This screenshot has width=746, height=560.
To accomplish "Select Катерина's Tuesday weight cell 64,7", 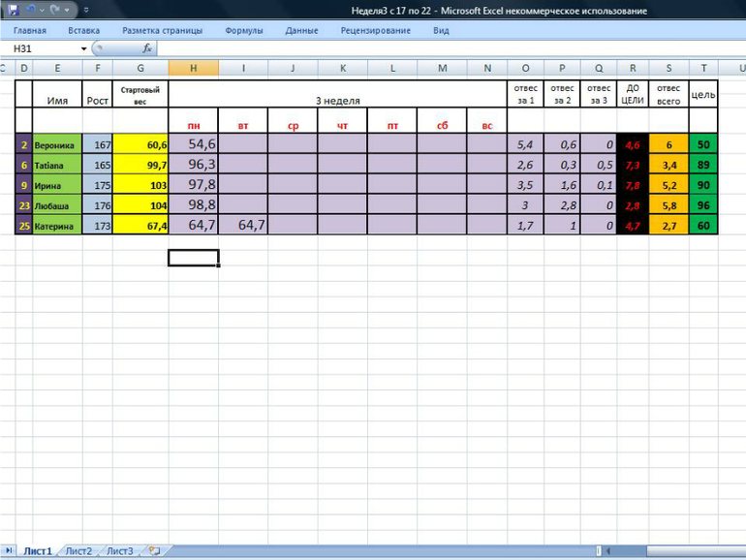I will (243, 225).
